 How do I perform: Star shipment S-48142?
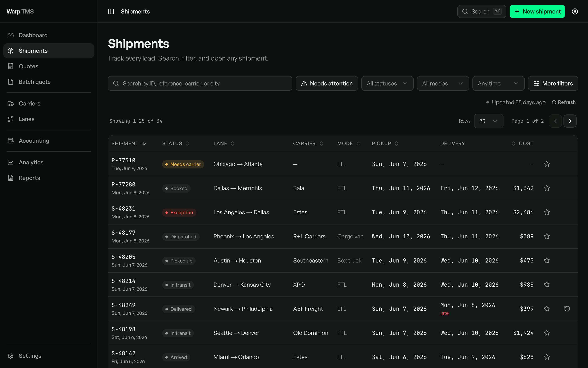point(547,357)
